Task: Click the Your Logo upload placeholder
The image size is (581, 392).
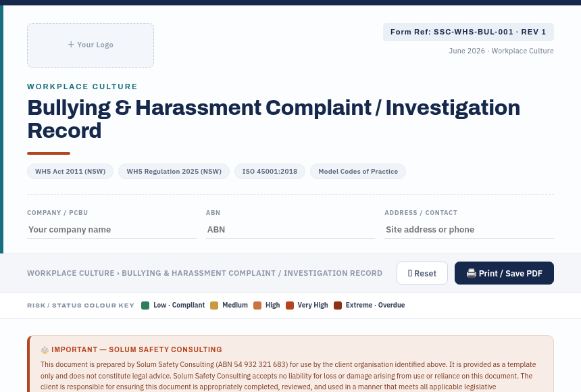Action: point(91,45)
